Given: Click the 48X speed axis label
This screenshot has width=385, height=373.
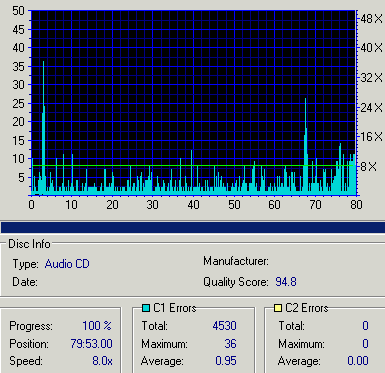Looking at the screenshot, I should point(371,19).
